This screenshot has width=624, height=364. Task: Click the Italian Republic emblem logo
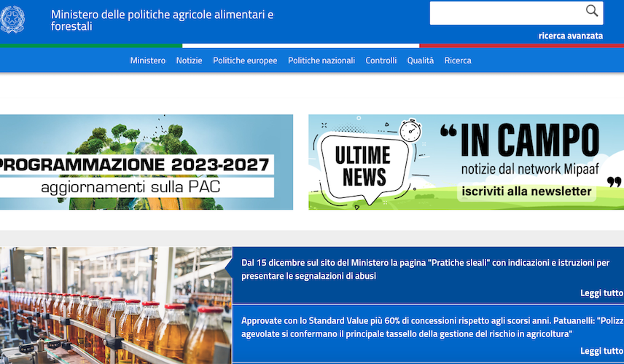pyautogui.click(x=12, y=19)
